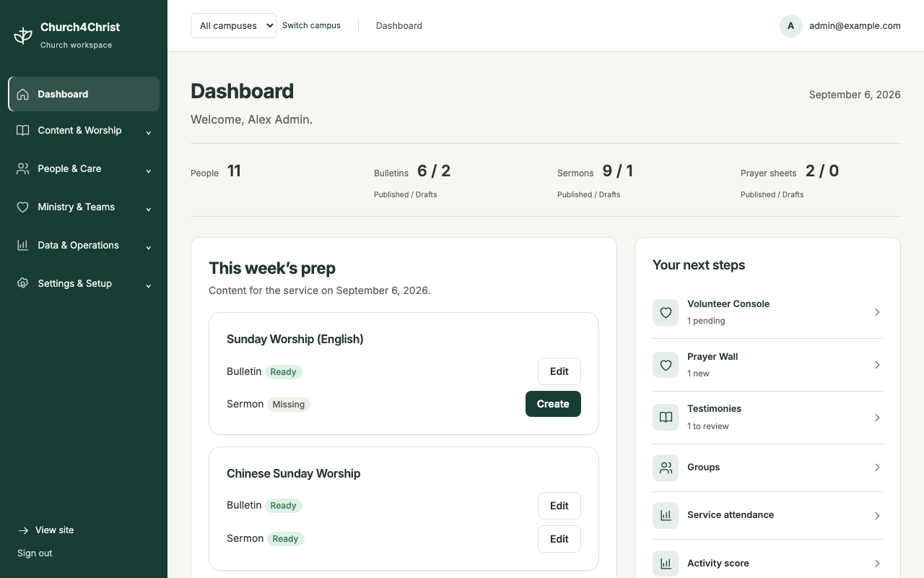Open Groups row arrow
The width and height of the screenshot is (924, 578).
pyautogui.click(x=877, y=467)
